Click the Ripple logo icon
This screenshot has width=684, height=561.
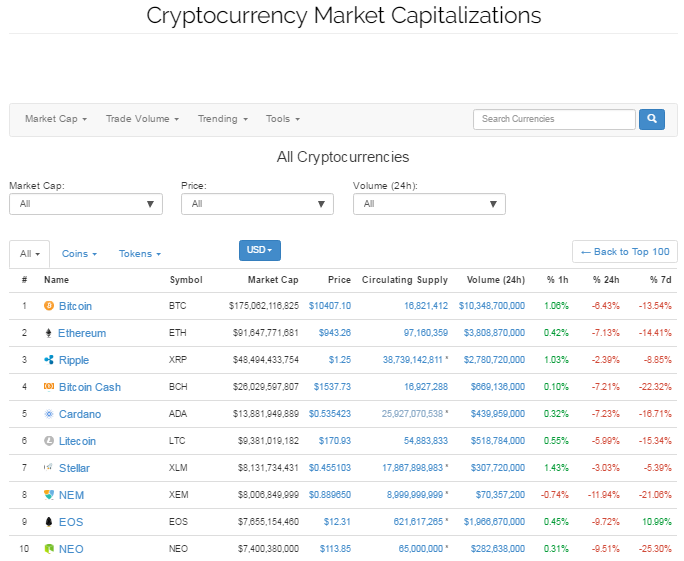pos(49,360)
